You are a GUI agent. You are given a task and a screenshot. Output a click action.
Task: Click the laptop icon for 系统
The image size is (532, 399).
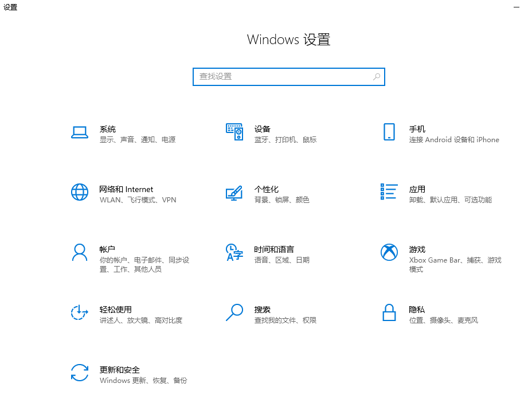[x=80, y=132]
